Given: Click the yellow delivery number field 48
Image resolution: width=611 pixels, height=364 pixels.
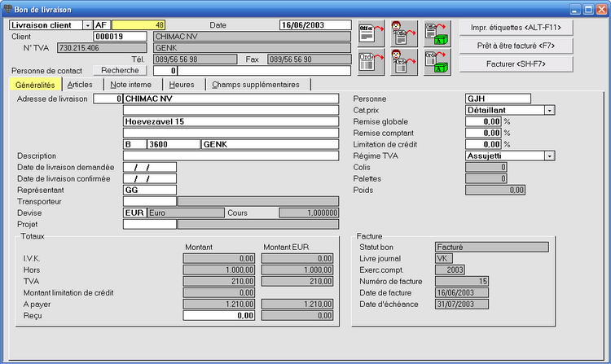Looking at the screenshot, I should (138, 25).
